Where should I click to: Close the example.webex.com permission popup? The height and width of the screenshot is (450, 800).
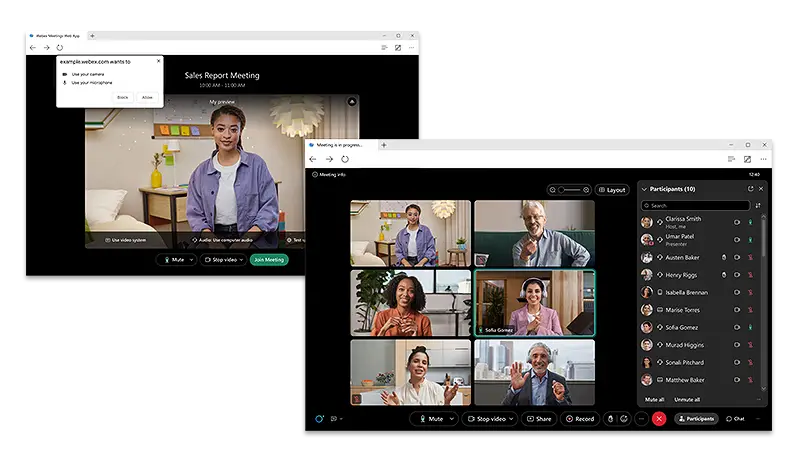point(158,61)
